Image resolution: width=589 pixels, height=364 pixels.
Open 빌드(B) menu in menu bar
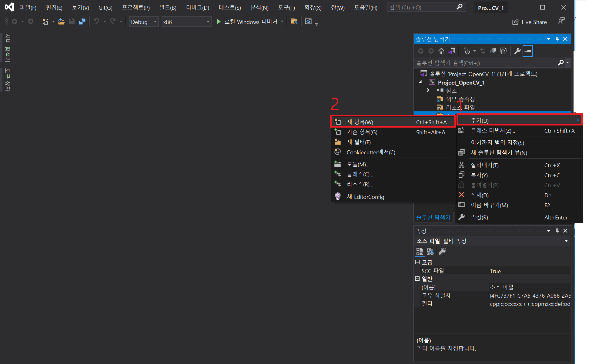168,8
